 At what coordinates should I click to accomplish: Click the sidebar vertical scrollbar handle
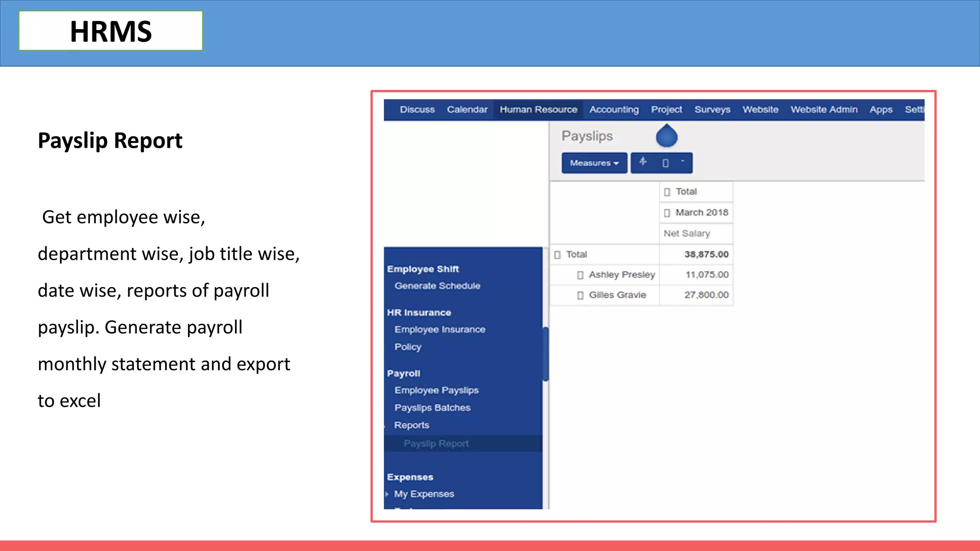point(546,354)
